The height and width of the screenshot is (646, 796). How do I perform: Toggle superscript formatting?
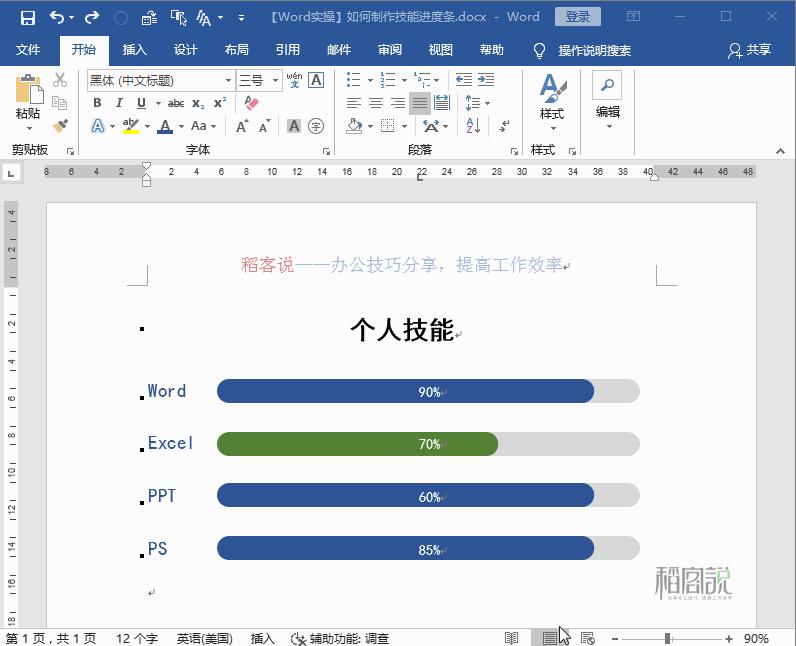[x=220, y=103]
